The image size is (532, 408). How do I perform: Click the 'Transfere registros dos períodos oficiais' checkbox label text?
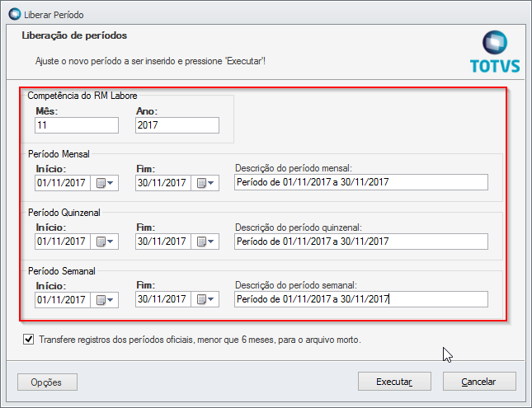200,340
